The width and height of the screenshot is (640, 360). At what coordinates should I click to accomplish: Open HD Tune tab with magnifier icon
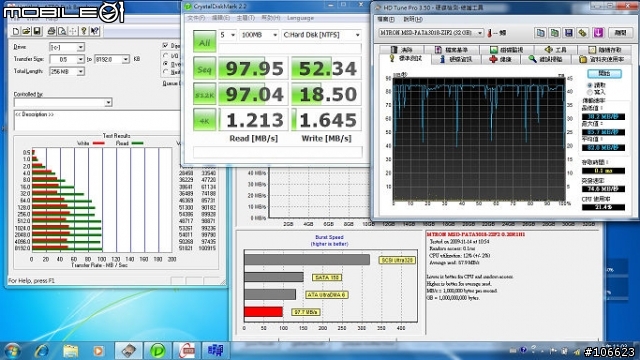pos(546,59)
